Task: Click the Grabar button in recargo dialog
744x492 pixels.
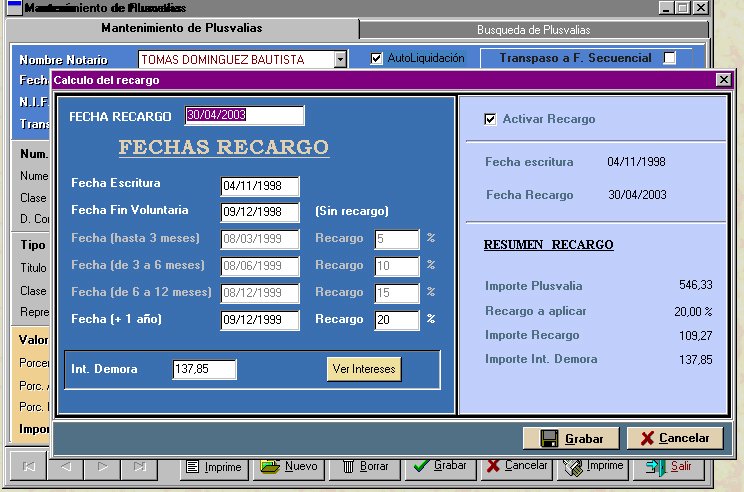Action: 571,438
